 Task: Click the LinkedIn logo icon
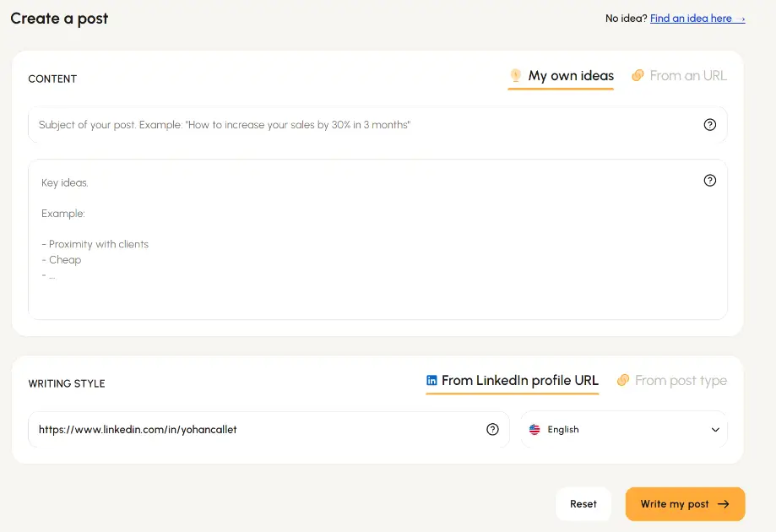click(431, 380)
